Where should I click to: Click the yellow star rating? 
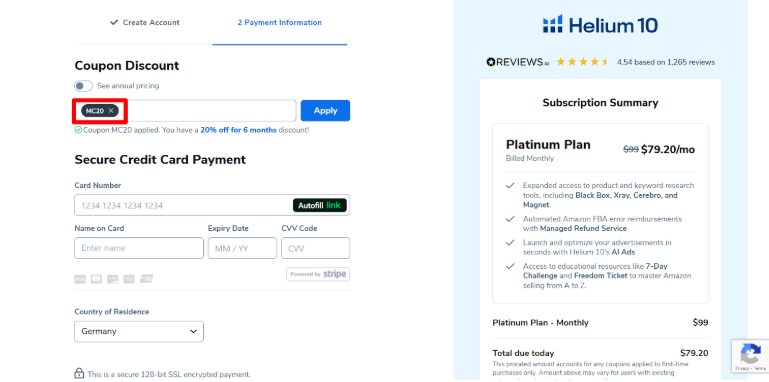pos(583,62)
